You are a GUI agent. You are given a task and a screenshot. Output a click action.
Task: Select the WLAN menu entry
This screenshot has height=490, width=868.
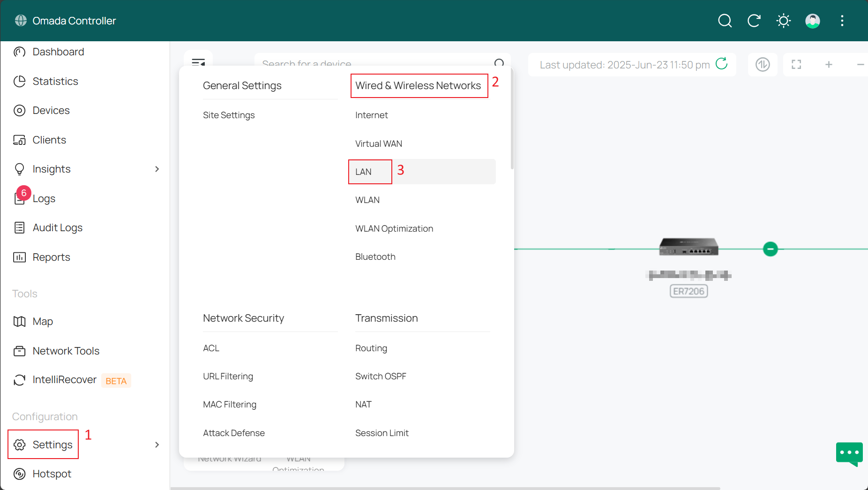367,200
